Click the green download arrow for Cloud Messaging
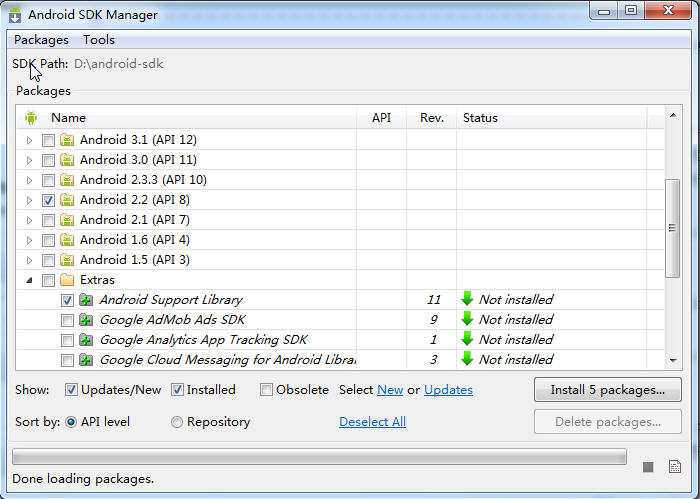The image size is (700, 499). pyautogui.click(x=467, y=358)
